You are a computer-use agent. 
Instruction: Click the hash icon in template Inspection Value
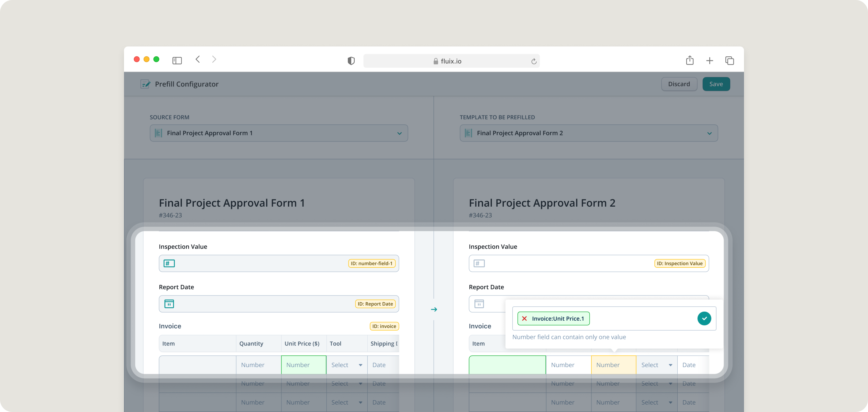point(479,263)
